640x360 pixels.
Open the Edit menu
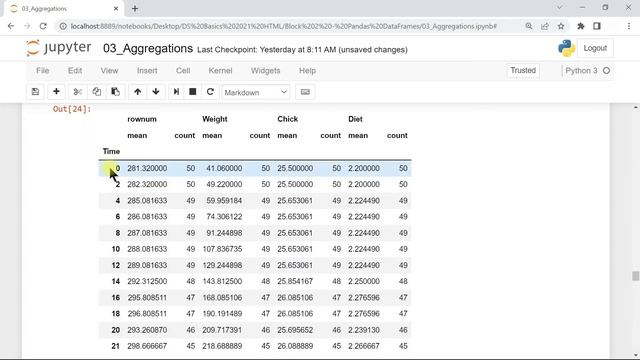(75, 71)
